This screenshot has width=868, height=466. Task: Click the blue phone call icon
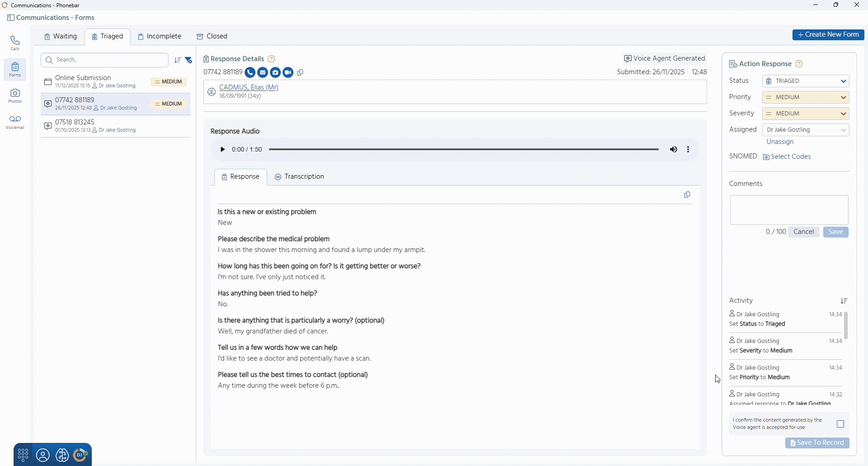coord(250,72)
